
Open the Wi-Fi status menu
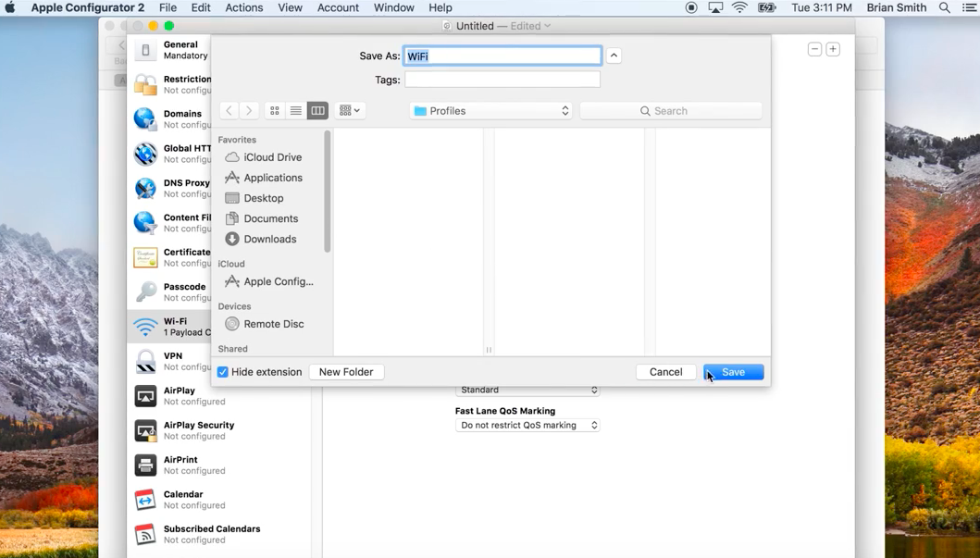click(x=739, y=7)
